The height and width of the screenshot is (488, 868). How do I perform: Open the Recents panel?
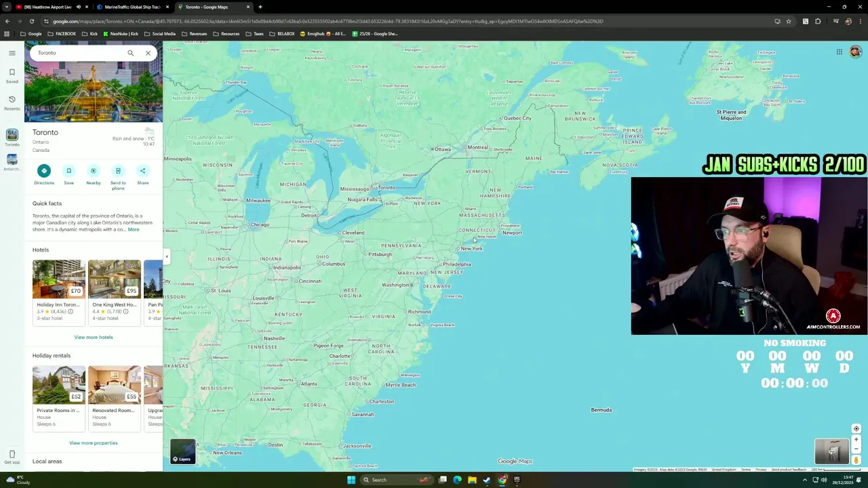tap(12, 103)
